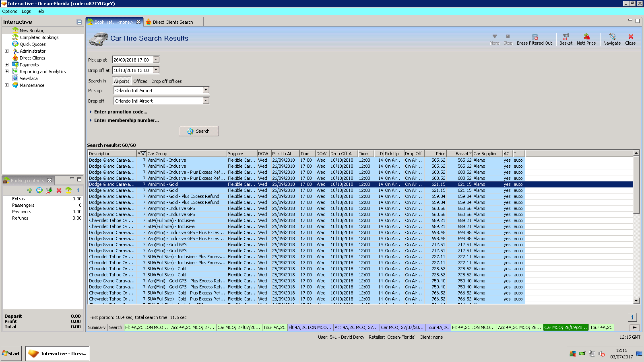644x362 pixels.
Task: Open the Pick up airport dropdown
Action: (x=206, y=90)
